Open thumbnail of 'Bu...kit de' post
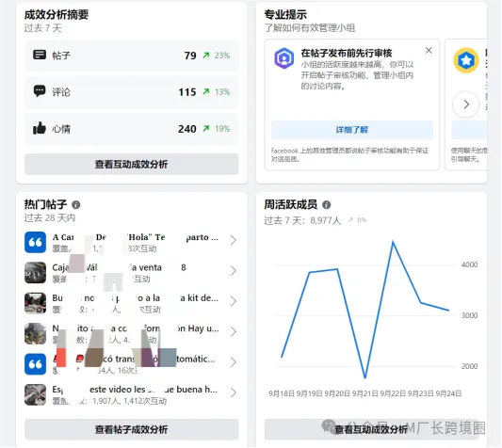 point(35,303)
